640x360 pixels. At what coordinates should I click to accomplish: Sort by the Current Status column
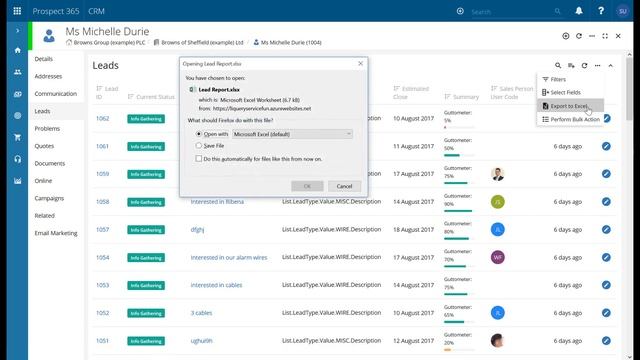tap(151, 97)
